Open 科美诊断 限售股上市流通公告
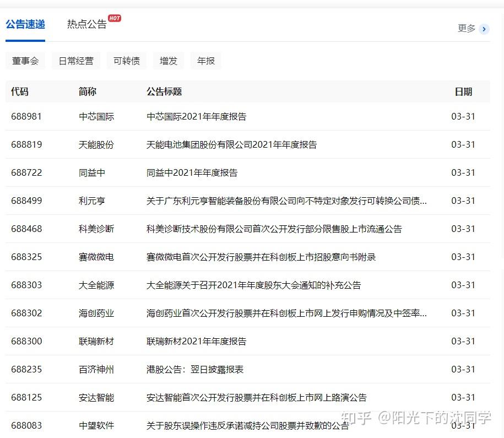The height and width of the screenshot is (438, 504). 274,229
